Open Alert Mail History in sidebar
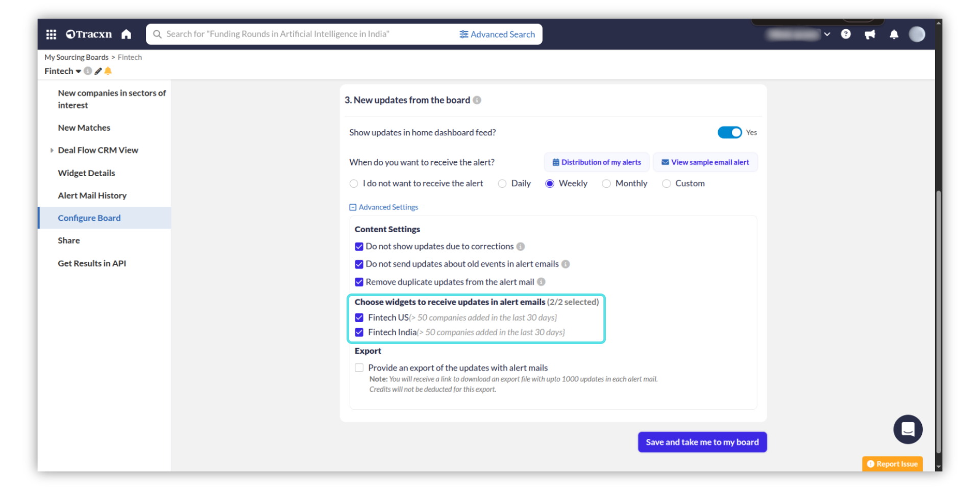Viewport: 980px width, 490px height. tap(92, 195)
